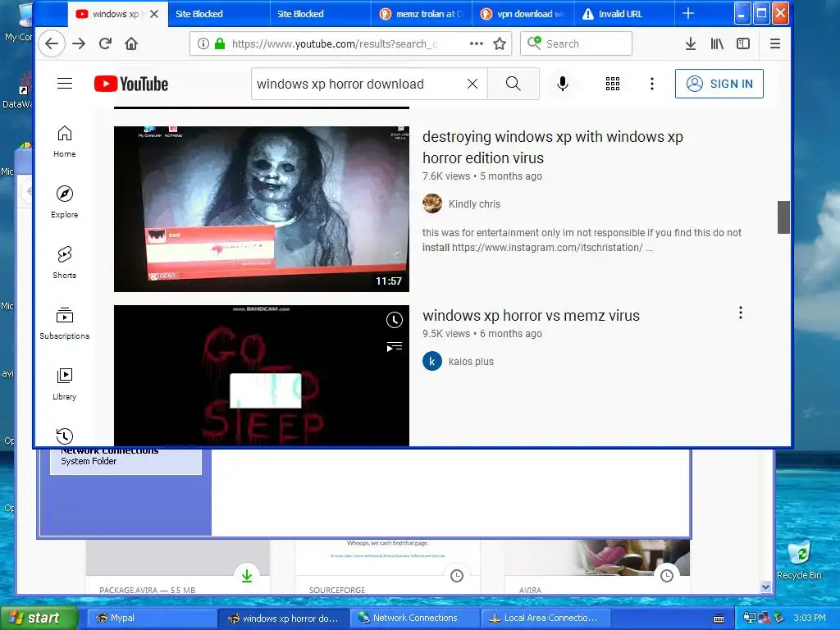Open History icon in YouTube sidebar

pyautogui.click(x=64, y=436)
